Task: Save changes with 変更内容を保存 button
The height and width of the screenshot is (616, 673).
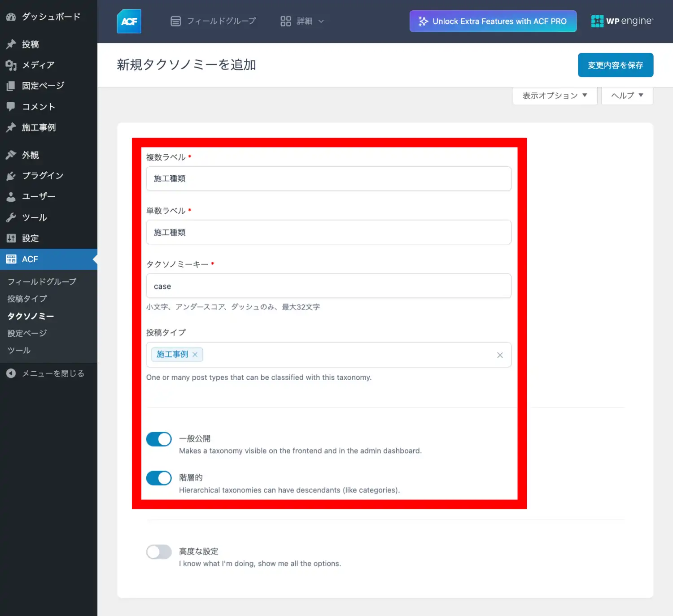Action: click(x=616, y=65)
